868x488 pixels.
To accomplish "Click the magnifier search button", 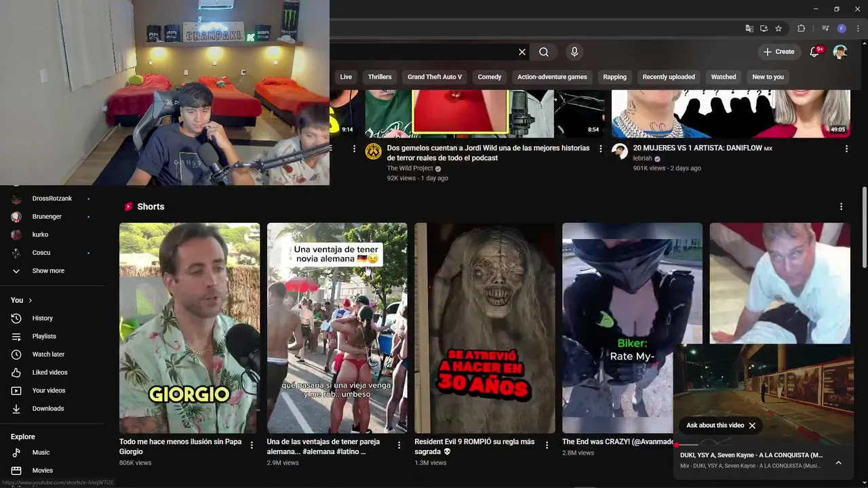I will tap(544, 52).
